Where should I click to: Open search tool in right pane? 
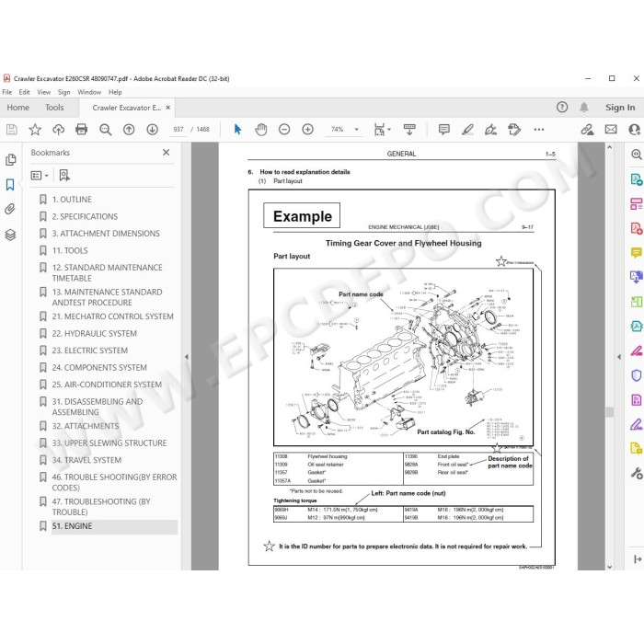coord(637,155)
